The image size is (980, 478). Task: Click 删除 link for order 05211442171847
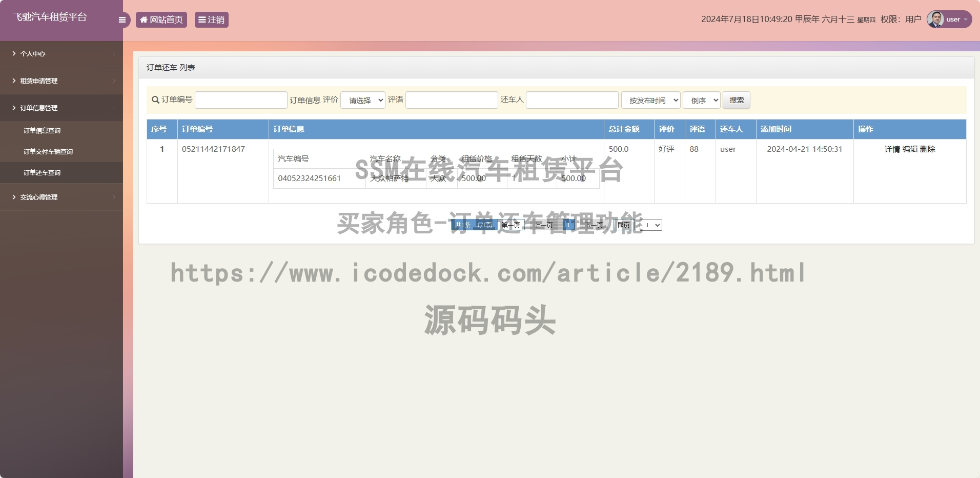pyautogui.click(x=928, y=149)
